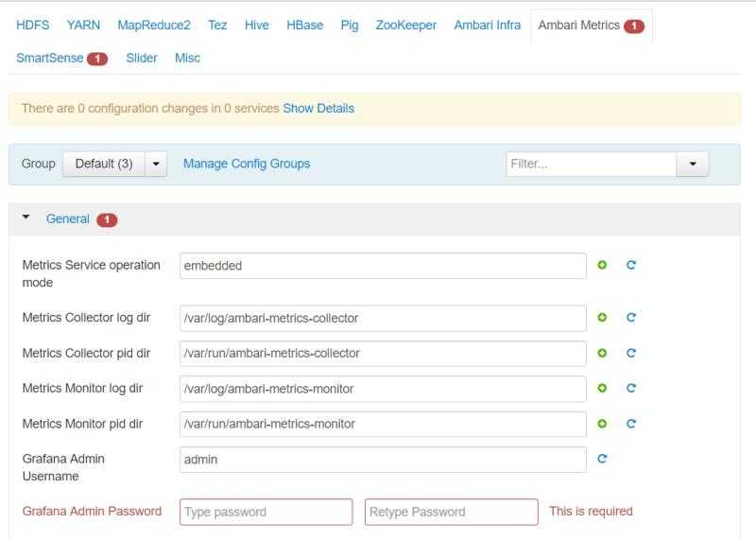Open the Misc tab
The height and width of the screenshot is (540, 756).
tap(187, 58)
